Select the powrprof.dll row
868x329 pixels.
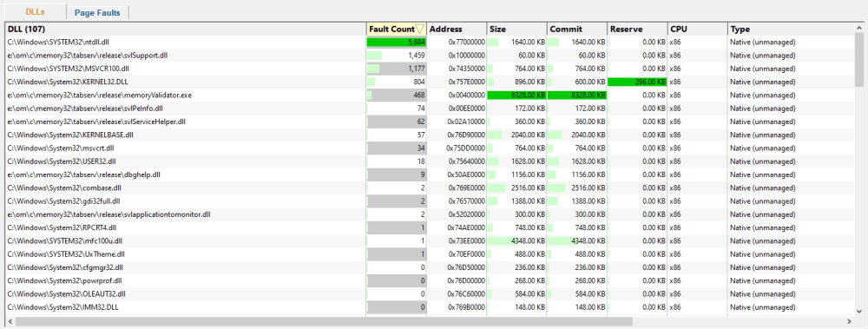coord(431,280)
